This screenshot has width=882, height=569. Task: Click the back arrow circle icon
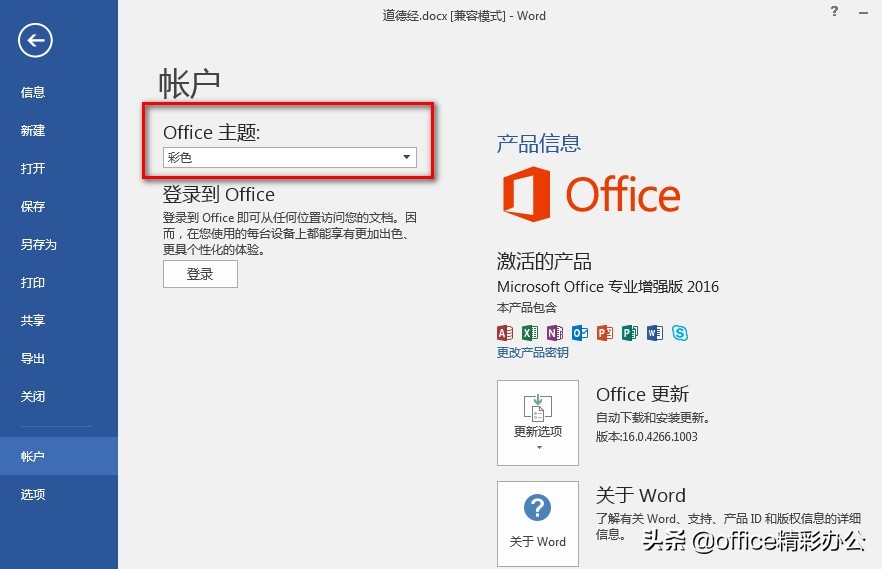pyautogui.click(x=35, y=40)
